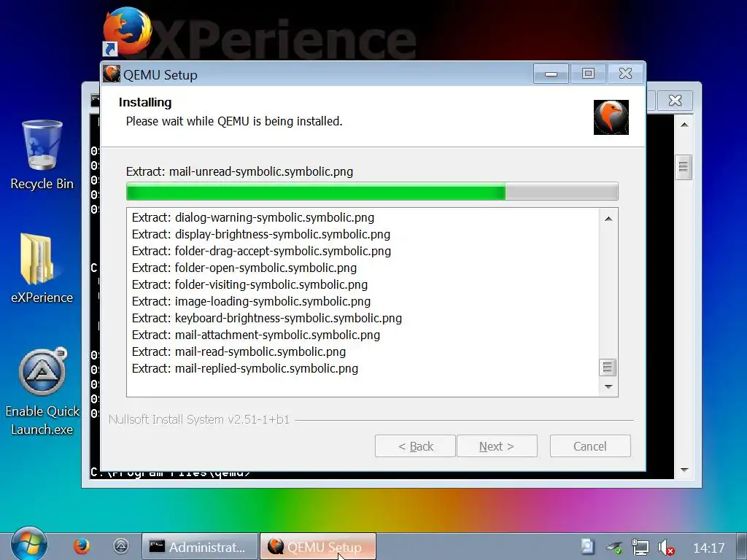Launch Enable Quick Launch.exe desktop icon
This screenshot has width=747, height=560.
42,392
